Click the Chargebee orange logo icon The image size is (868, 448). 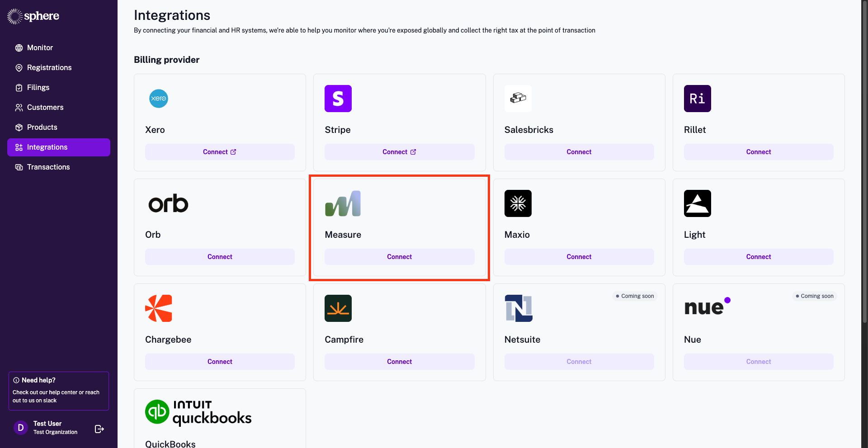pyautogui.click(x=159, y=308)
